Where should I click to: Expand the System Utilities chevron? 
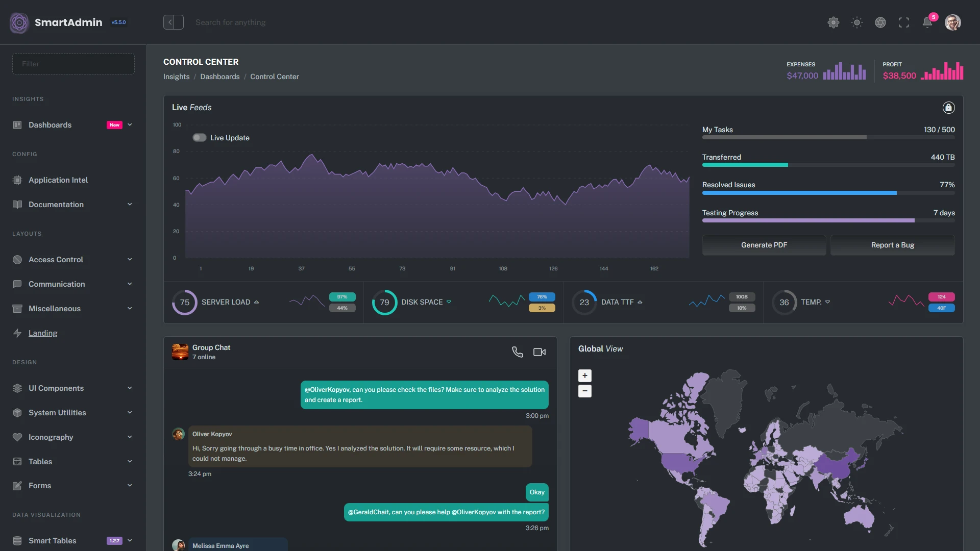tap(130, 413)
